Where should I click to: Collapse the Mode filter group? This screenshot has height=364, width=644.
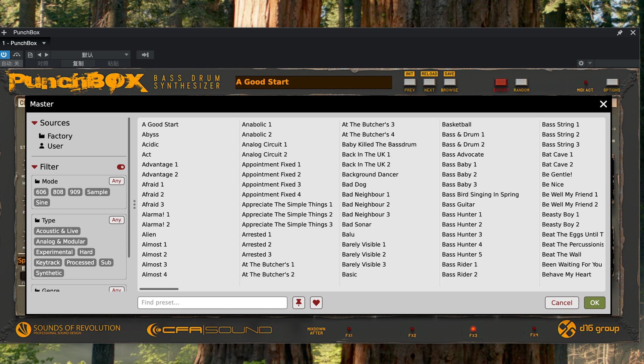pyautogui.click(x=37, y=181)
